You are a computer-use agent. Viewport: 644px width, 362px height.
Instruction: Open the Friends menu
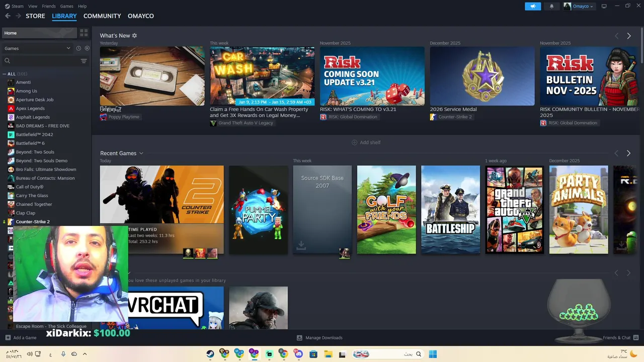click(49, 6)
